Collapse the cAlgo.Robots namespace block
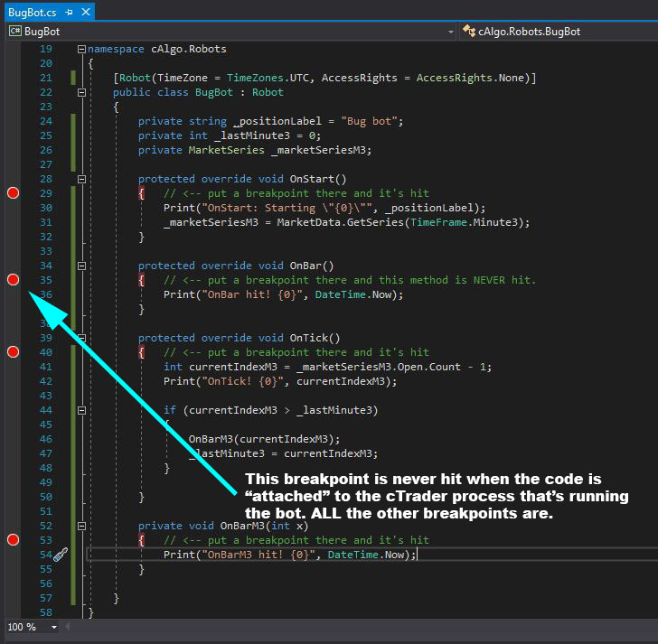The width and height of the screenshot is (658, 644). click(x=82, y=49)
